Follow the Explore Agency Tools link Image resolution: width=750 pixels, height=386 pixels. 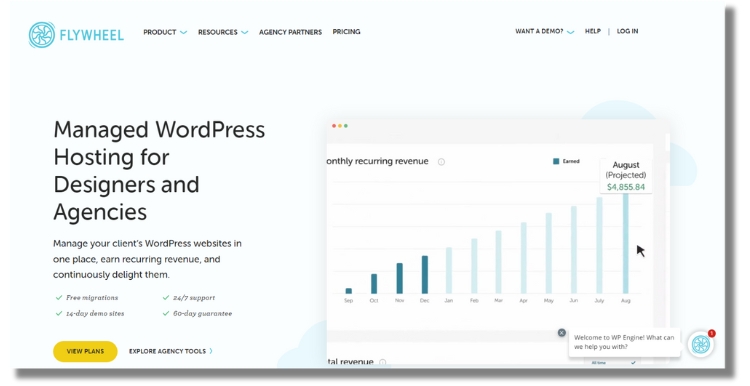tap(171, 351)
